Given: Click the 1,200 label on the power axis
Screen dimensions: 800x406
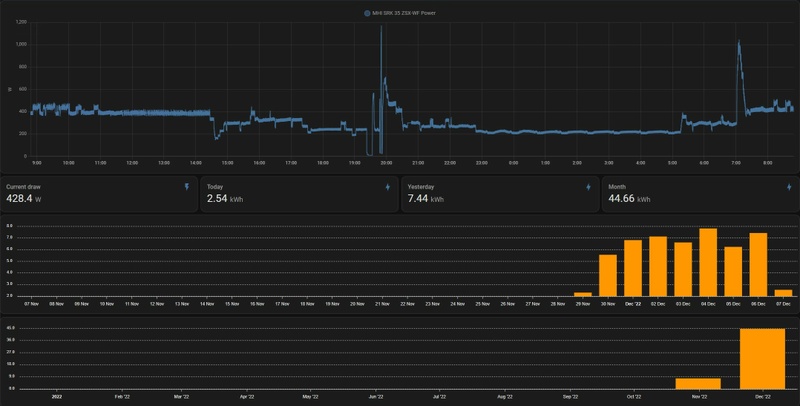Looking at the screenshot, I should 21,22.
